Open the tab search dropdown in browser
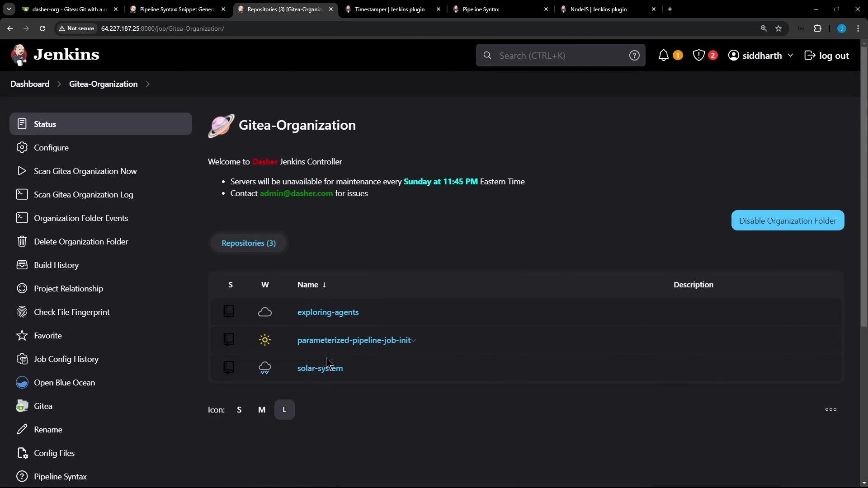Screen dimensions: 868x488 [x=9, y=9]
